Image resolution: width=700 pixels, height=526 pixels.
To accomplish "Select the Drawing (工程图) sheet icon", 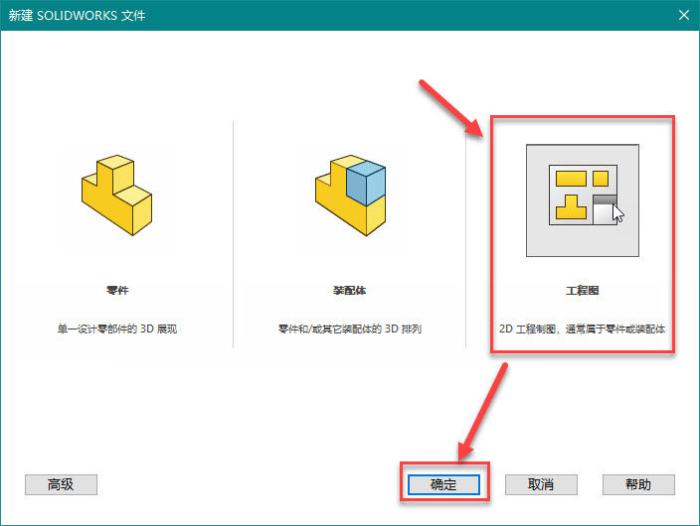I will pyautogui.click(x=582, y=199).
